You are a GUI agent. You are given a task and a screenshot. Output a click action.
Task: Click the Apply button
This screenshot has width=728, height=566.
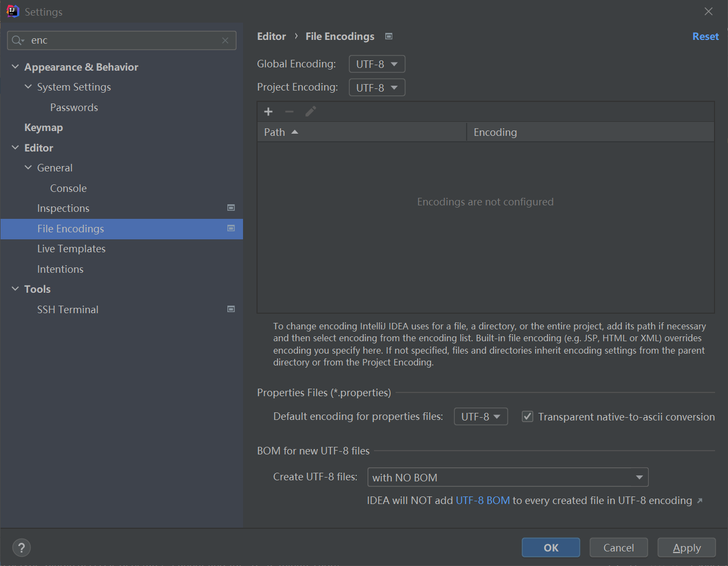click(687, 548)
